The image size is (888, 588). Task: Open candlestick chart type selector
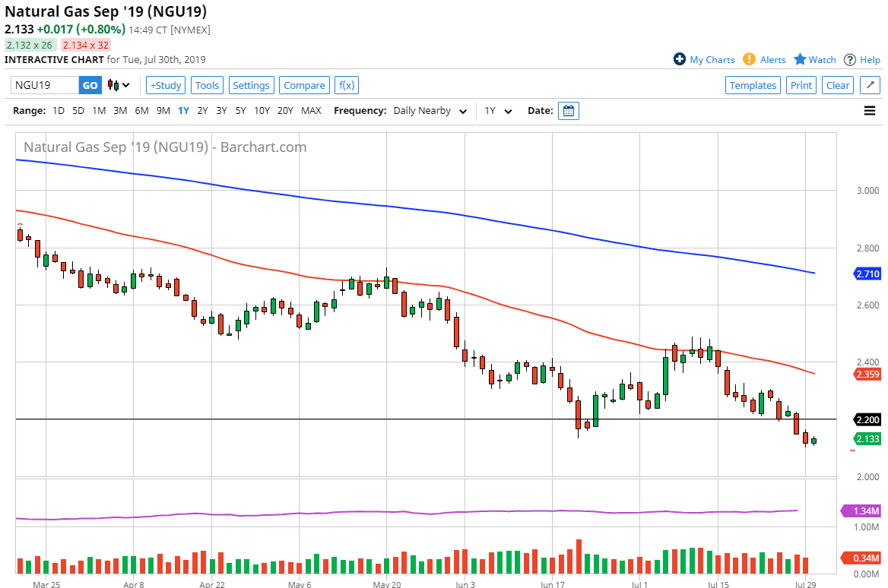pyautogui.click(x=119, y=85)
